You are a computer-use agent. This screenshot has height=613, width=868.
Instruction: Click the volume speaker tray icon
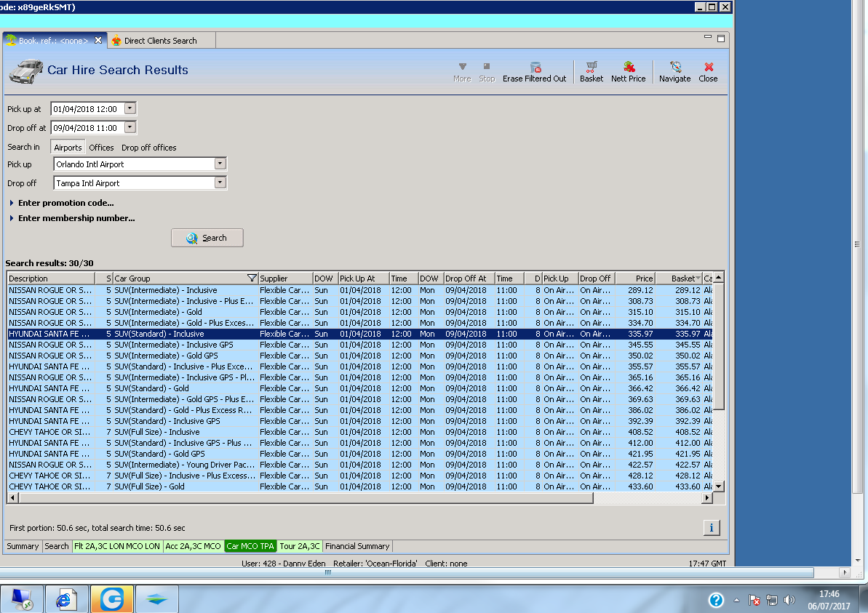[x=789, y=600]
